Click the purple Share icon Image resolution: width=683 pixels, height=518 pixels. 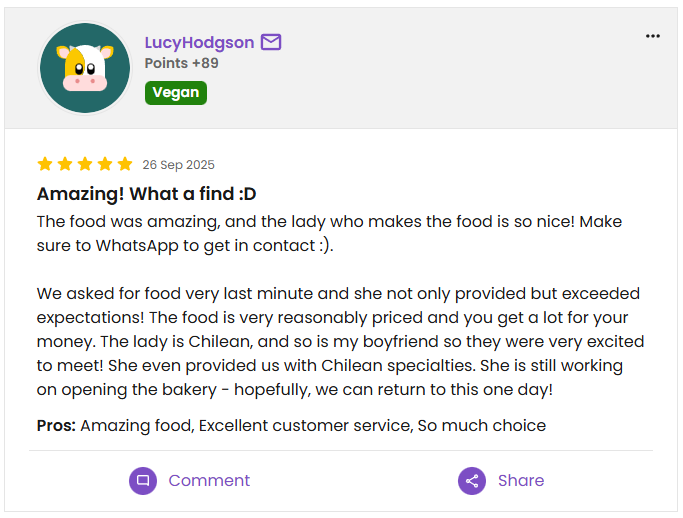(x=472, y=481)
